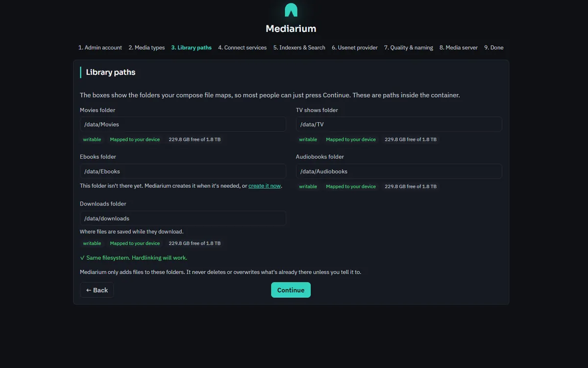Click the Continue button

291,290
